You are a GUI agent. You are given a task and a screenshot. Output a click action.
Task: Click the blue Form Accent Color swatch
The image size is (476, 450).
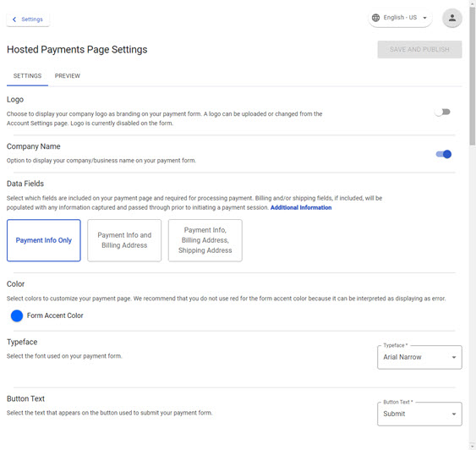17,316
